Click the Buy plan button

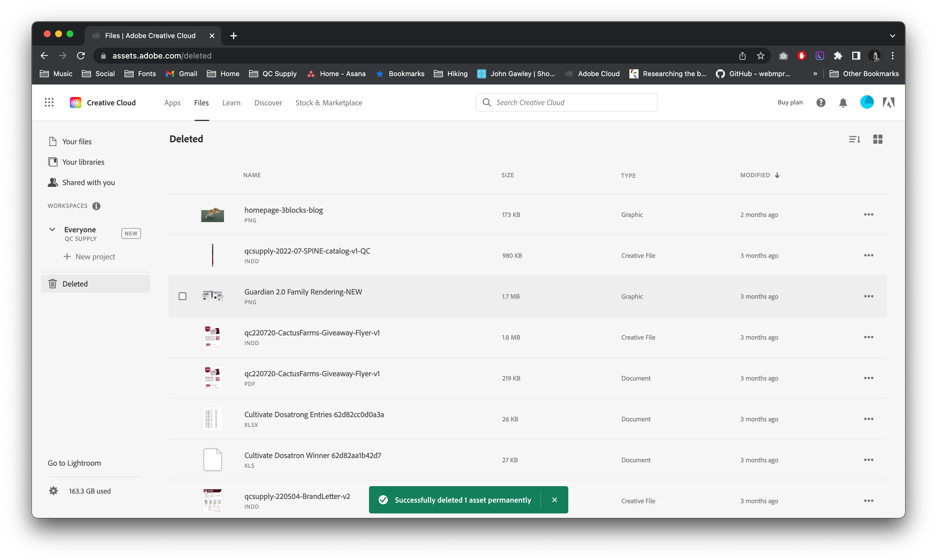tap(790, 102)
